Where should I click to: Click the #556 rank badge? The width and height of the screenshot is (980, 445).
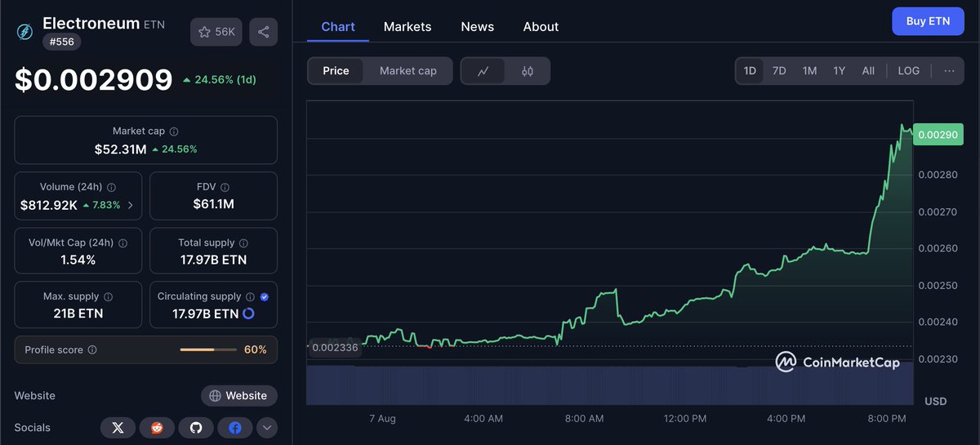click(x=61, y=41)
